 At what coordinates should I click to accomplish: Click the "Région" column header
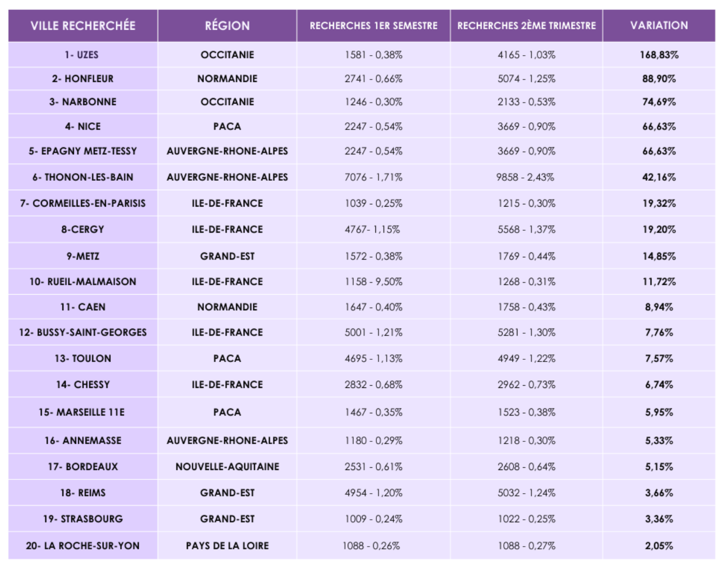click(227, 25)
